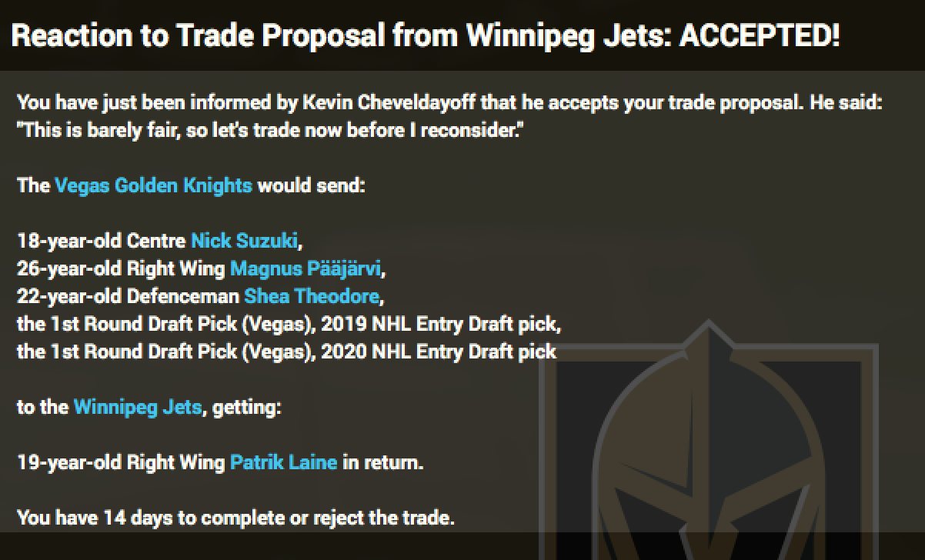Click the "26-year-old Right Wing" text
The height and width of the screenshot is (560, 925).
(x=121, y=268)
